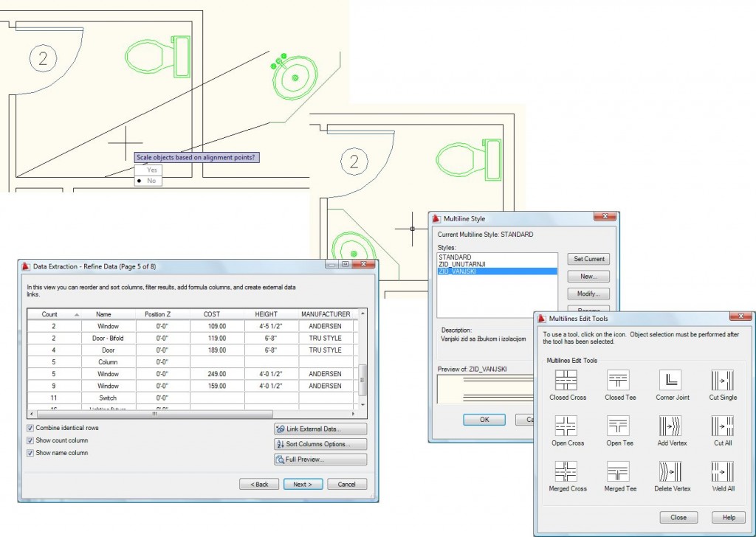This screenshot has height=537, width=756.
Task: Pick the Cut Single tool icon
Action: 722,380
